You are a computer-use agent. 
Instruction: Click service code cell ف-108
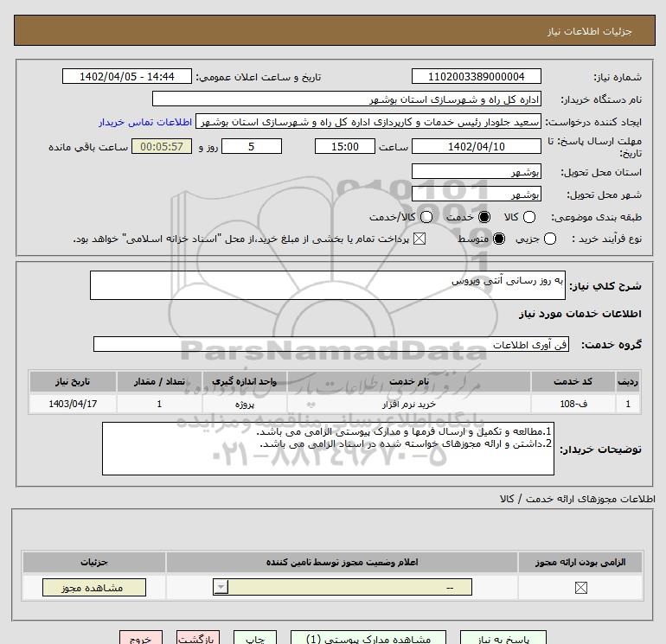click(573, 404)
